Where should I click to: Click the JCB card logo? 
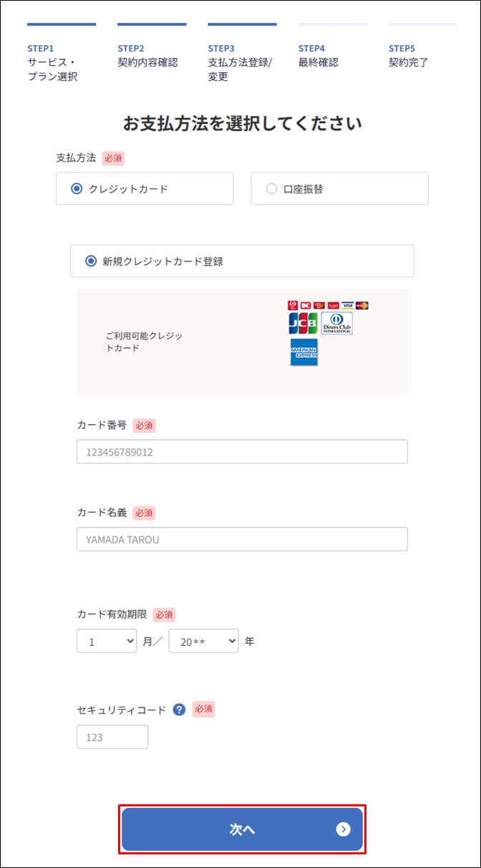(303, 324)
